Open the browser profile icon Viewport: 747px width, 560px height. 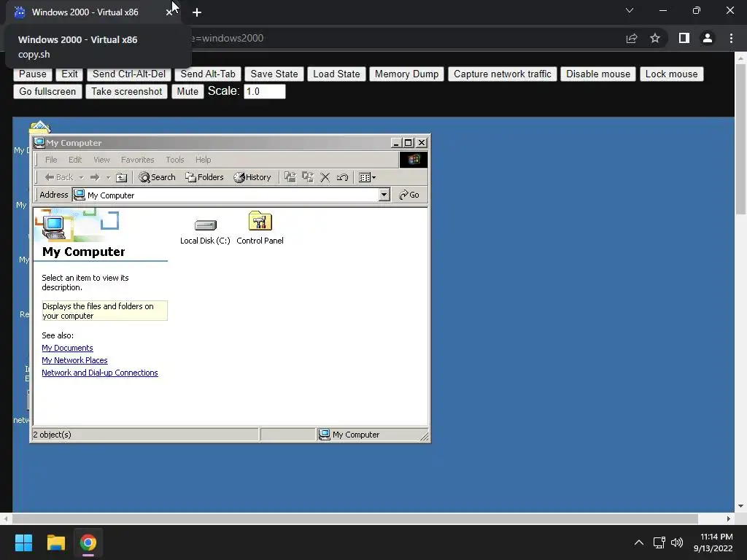[x=708, y=38]
